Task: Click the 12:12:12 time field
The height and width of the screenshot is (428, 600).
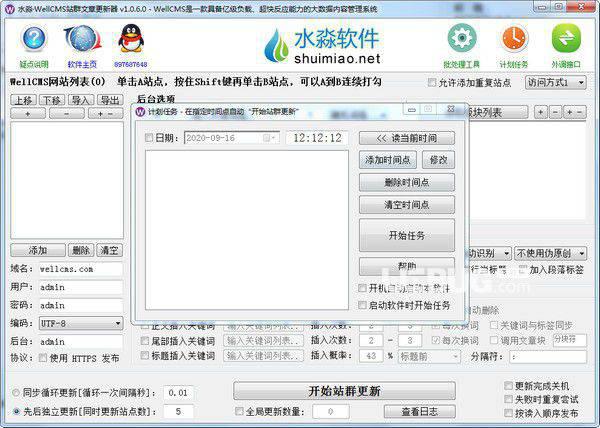Action: coord(317,138)
